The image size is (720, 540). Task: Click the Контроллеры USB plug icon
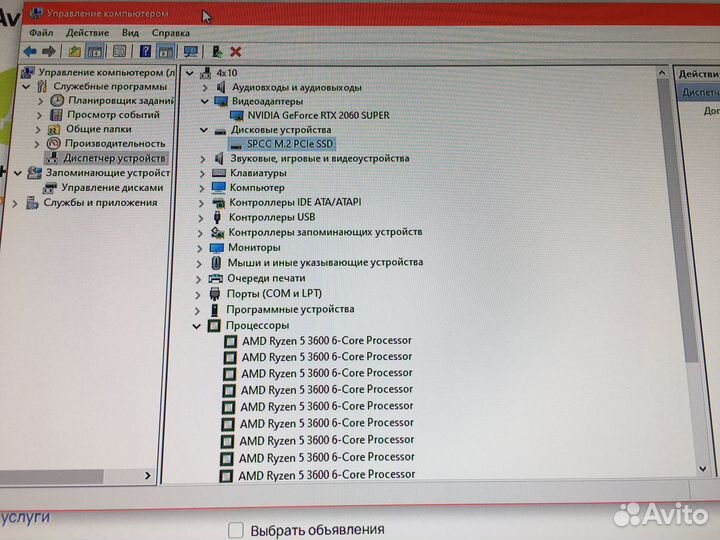tap(218, 217)
